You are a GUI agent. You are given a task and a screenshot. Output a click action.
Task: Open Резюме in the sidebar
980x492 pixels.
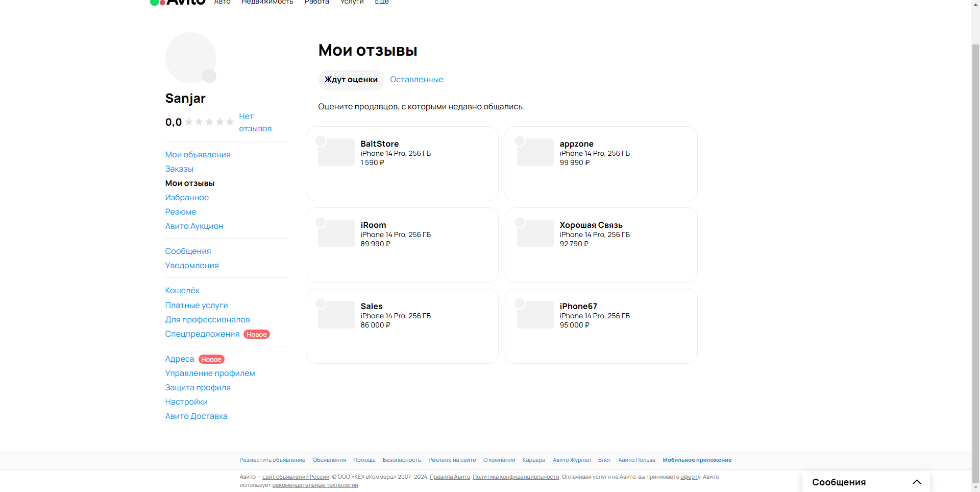click(181, 212)
